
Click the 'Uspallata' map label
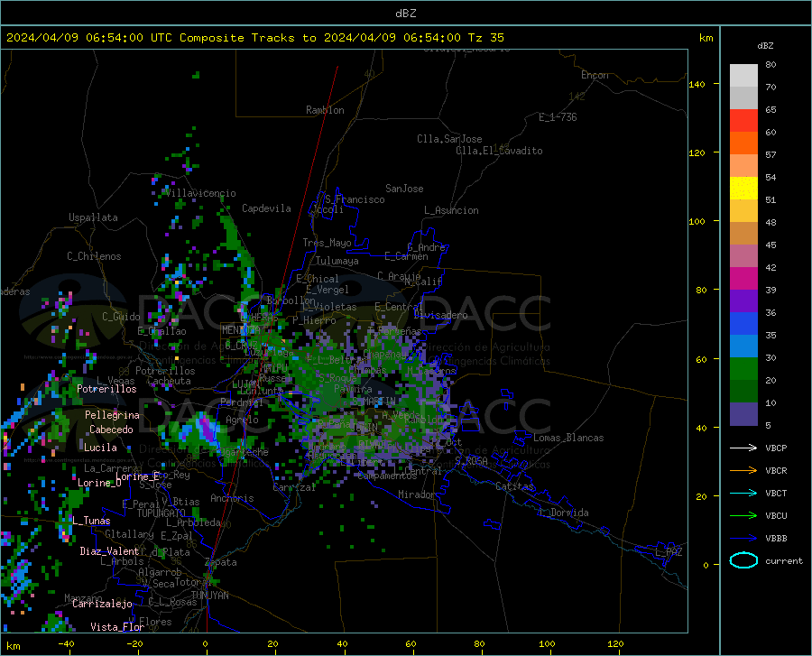tap(93, 217)
